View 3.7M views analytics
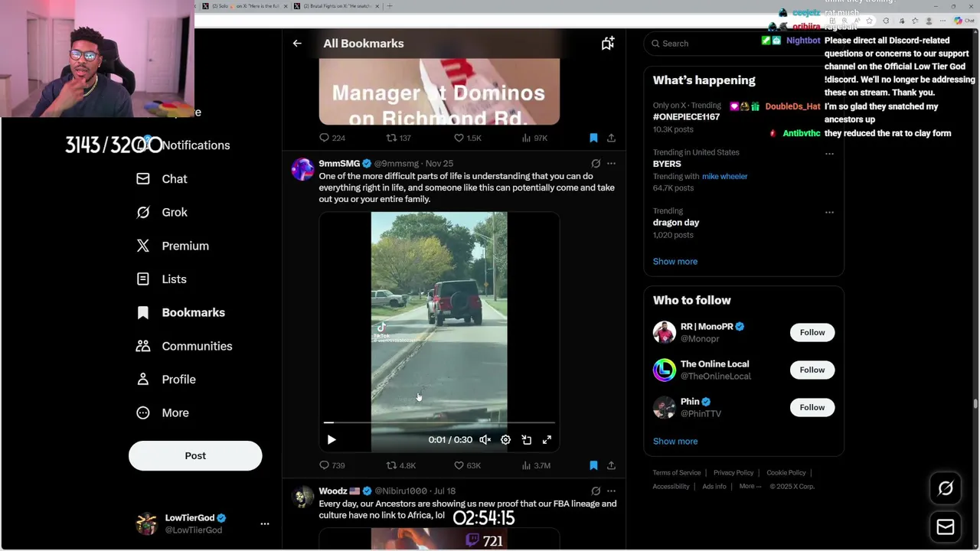Image resolution: width=980 pixels, height=551 pixels. (x=535, y=465)
